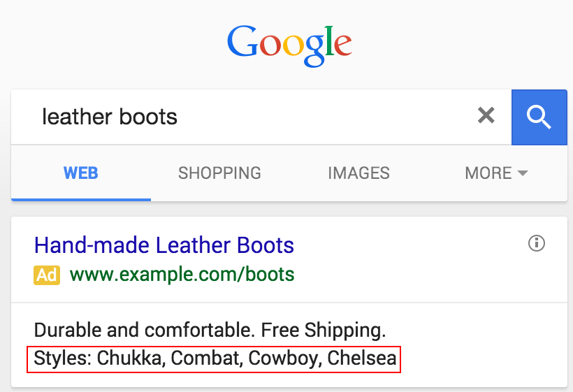Image resolution: width=573 pixels, height=392 pixels.
Task: Click the 'Combat' style value
Action: [208, 358]
